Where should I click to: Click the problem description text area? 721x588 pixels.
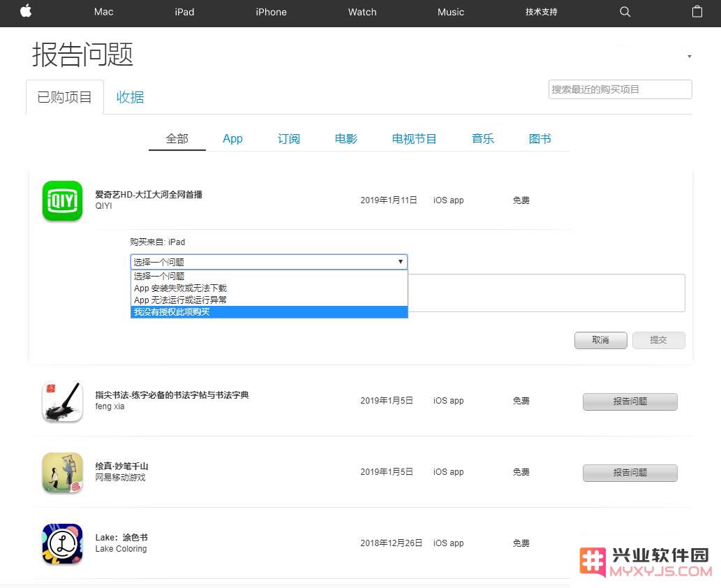pos(547,293)
